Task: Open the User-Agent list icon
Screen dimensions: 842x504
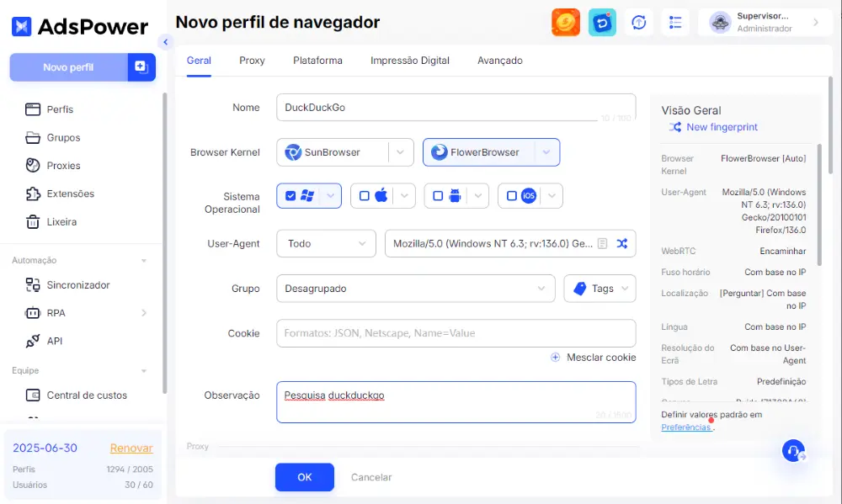Action: [x=603, y=244]
